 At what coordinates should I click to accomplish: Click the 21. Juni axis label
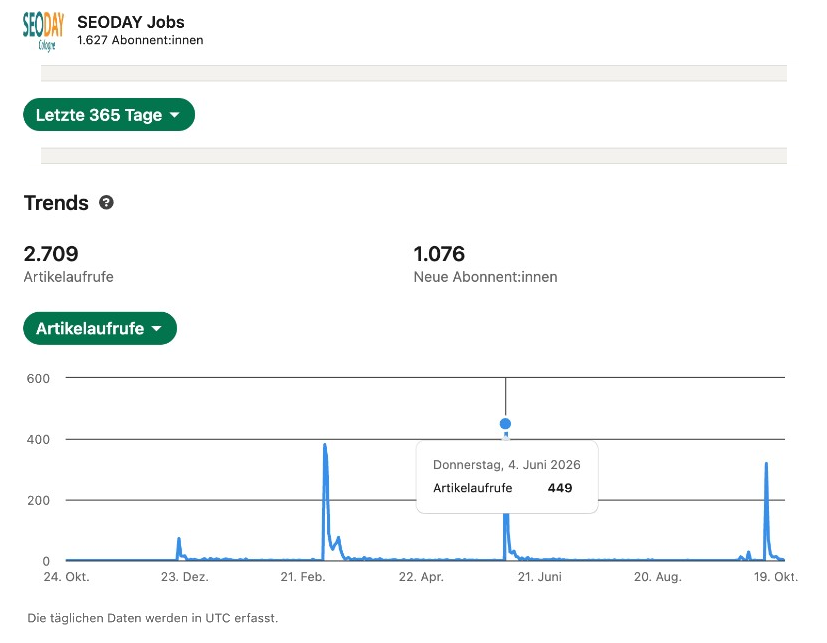coord(540,577)
